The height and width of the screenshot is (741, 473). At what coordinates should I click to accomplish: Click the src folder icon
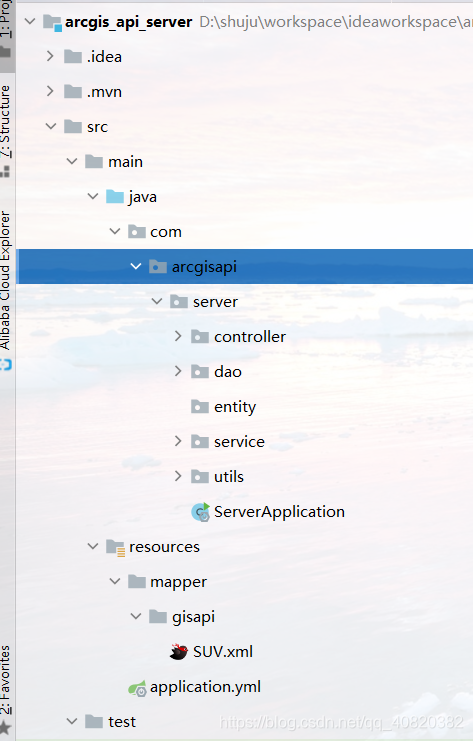pyautogui.click(x=73, y=127)
